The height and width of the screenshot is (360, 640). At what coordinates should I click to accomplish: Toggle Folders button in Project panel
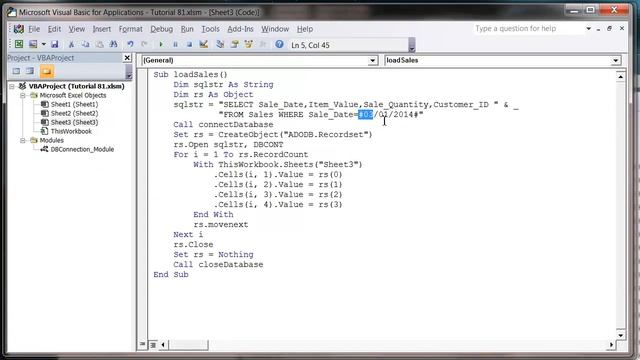click(x=47, y=71)
